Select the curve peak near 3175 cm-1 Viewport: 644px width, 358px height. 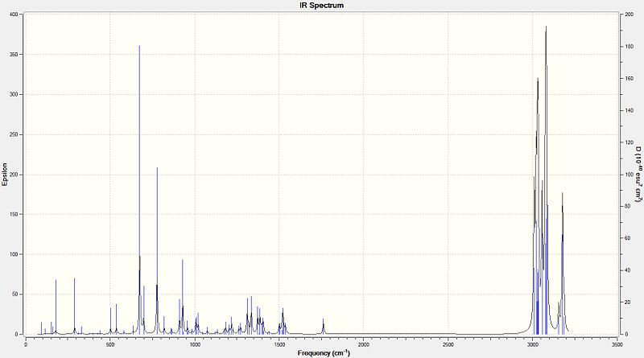tap(562, 194)
